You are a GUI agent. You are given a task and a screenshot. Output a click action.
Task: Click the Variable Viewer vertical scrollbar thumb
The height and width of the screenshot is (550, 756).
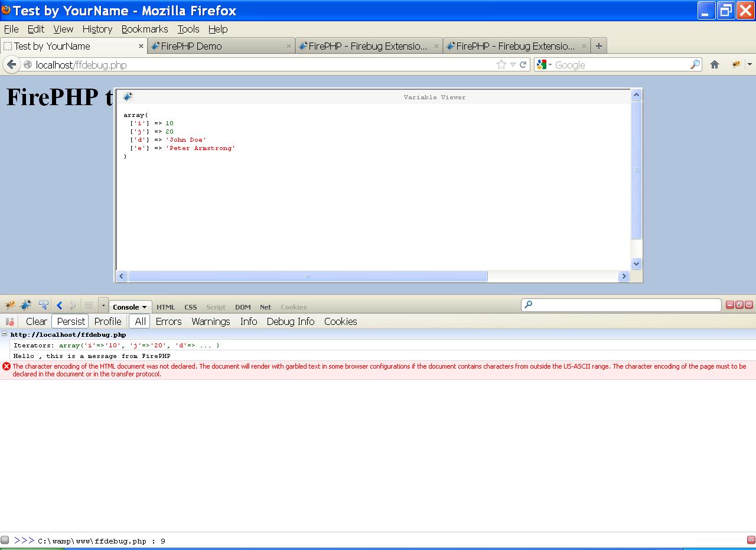[x=636, y=170]
